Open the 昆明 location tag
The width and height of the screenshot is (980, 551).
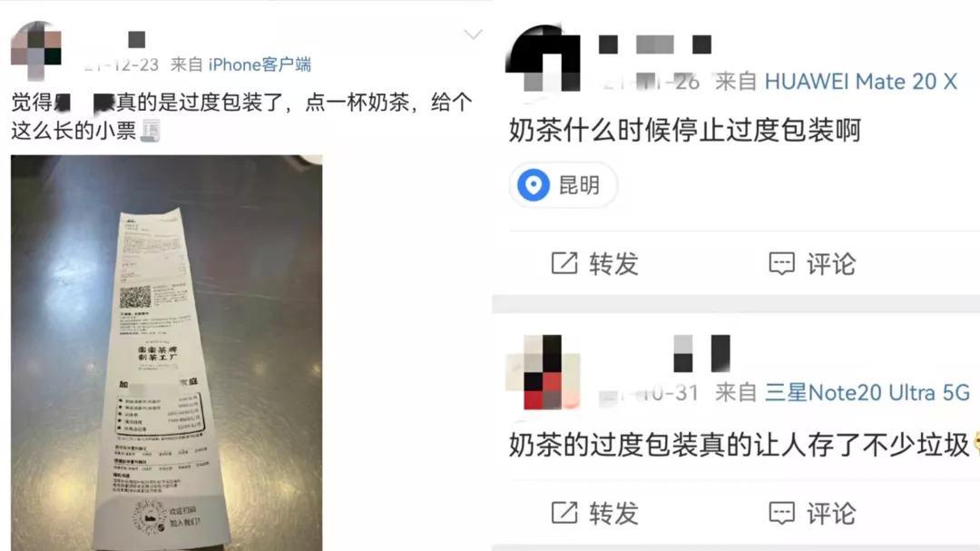click(x=563, y=185)
